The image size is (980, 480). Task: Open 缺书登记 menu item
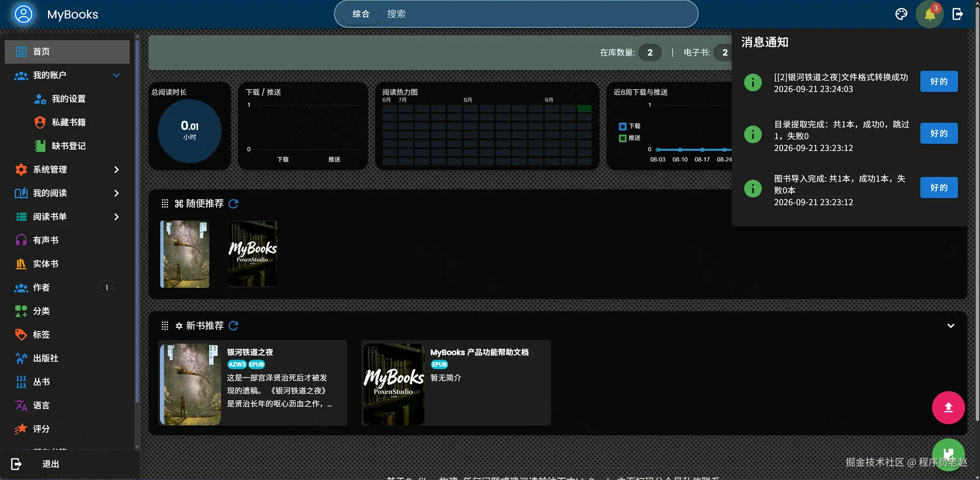click(x=67, y=146)
